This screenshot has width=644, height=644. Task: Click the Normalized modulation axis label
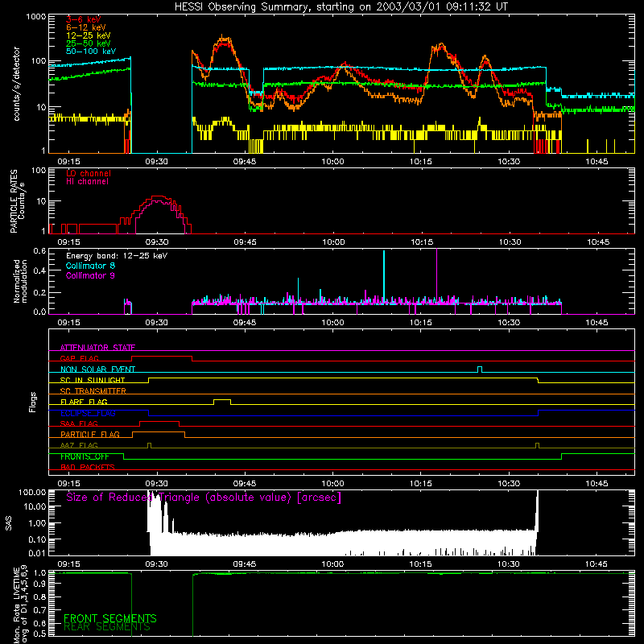pos(20,281)
